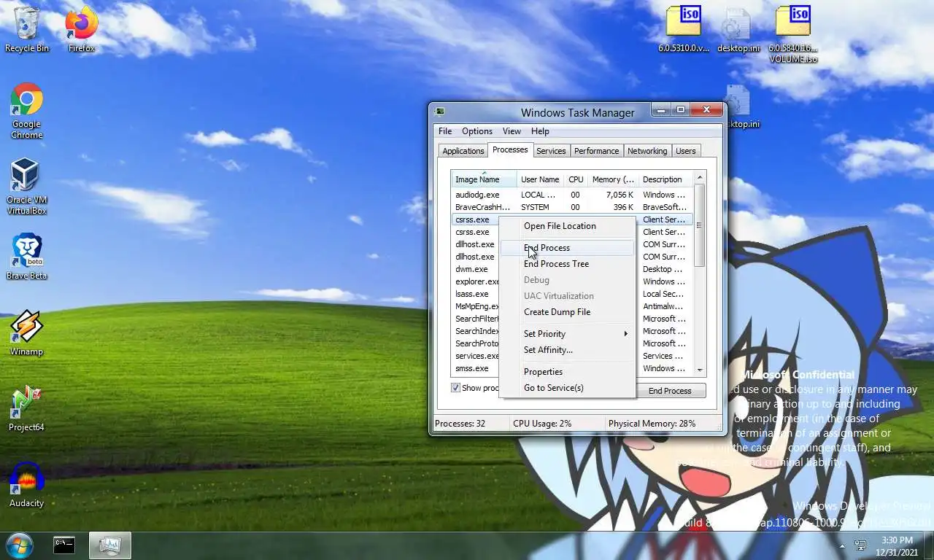This screenshot has height=560, width=934.
Task: Click Task Manager title bar icon
Action: click(x=440, y=112)
